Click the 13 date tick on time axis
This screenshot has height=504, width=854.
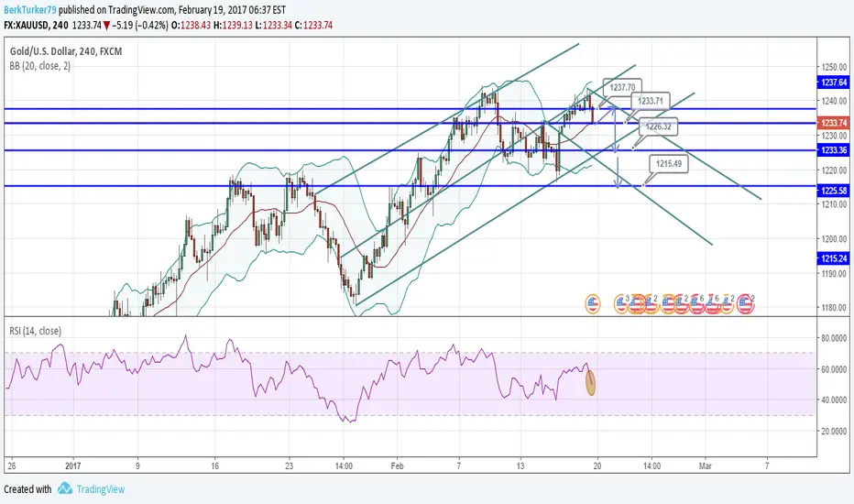coord(520,466)
